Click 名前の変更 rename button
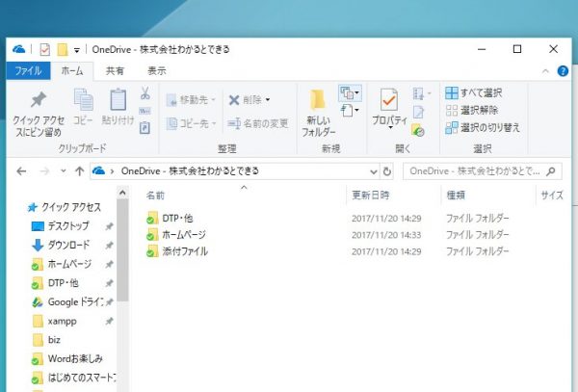578x392 pixels. click(x=257, y=123)
